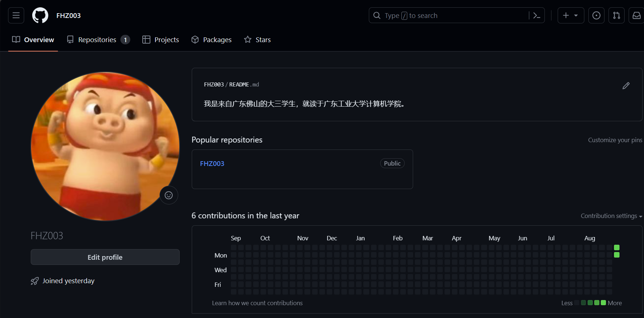Open the hamburger navigation menu
644x318 pixels.
pyautogui.click(x=16, y=15)
